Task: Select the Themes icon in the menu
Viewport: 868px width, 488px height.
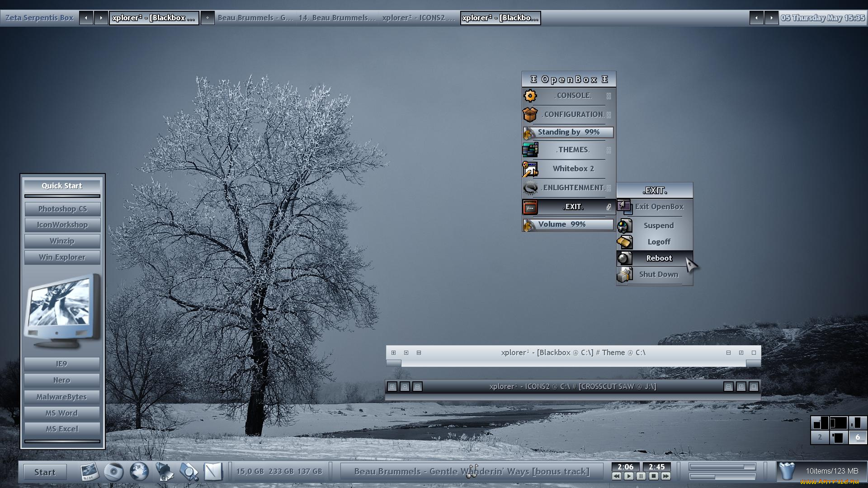Action: point(530,150)
